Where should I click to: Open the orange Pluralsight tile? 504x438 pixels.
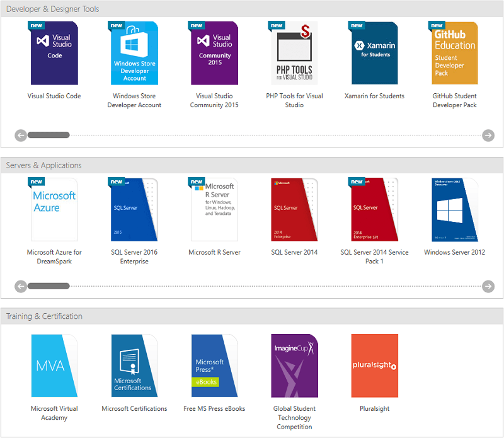tap(374, 366)
